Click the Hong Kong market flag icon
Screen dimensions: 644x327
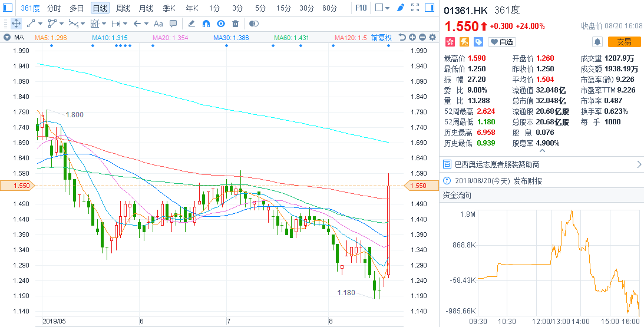coord(451,42)
